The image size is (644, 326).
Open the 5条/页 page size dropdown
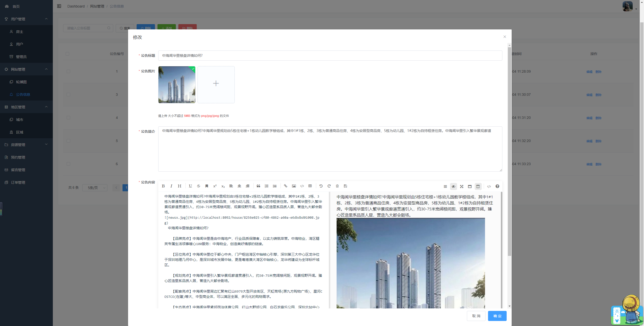click(95, 188)
